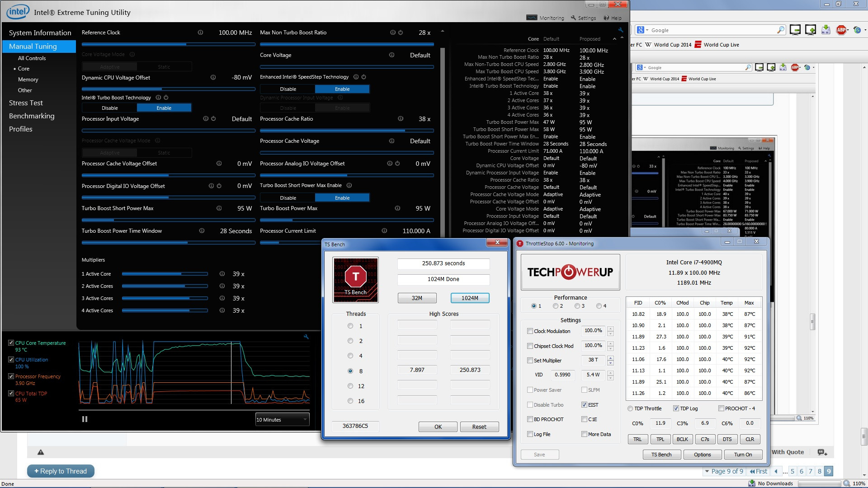Toggle the EIST checkbox
Image resolution: width=868 pixels, height=488 pixels.
pos(584,405)
